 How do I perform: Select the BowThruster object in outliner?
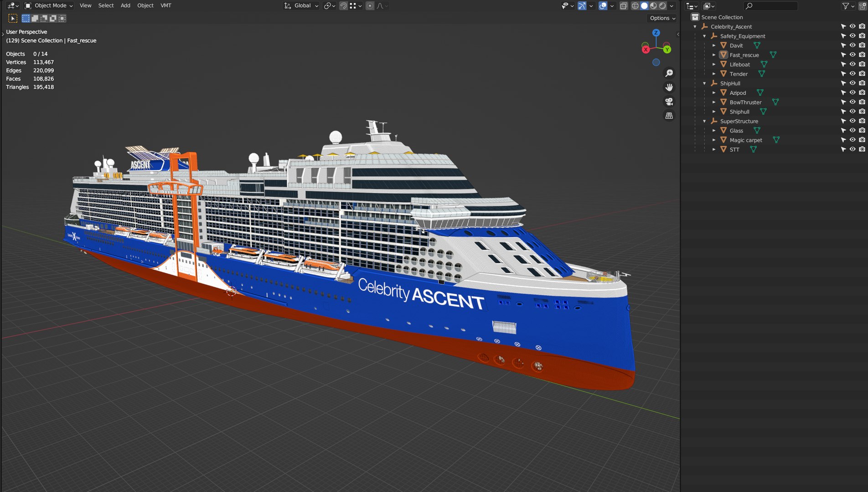(x=745, y=102)
